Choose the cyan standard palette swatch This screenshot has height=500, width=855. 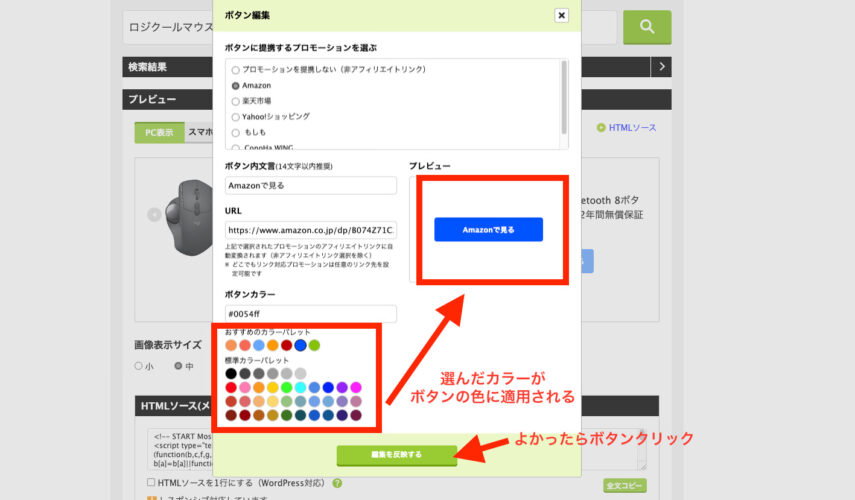click(300, 387)
